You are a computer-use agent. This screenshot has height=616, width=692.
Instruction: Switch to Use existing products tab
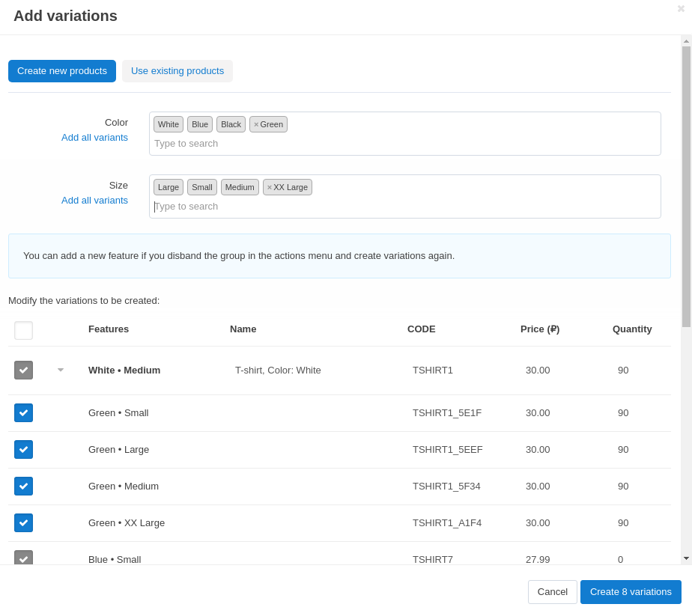(x=177, y=71)
